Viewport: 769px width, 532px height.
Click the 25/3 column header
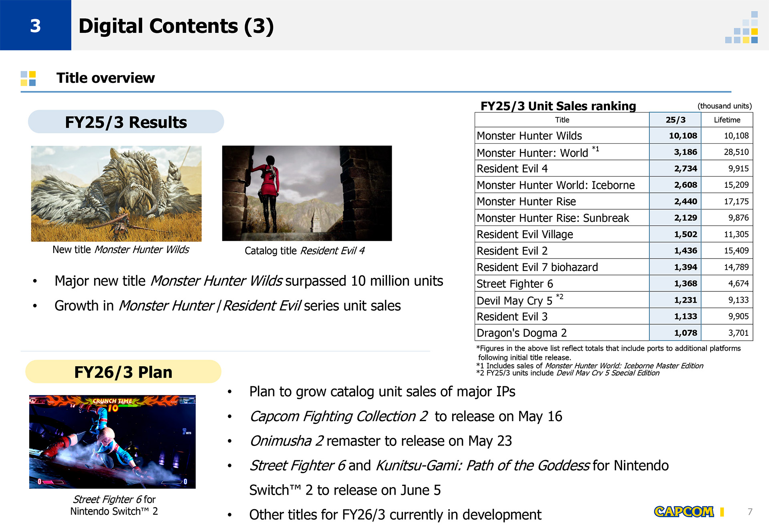[675, 120]
